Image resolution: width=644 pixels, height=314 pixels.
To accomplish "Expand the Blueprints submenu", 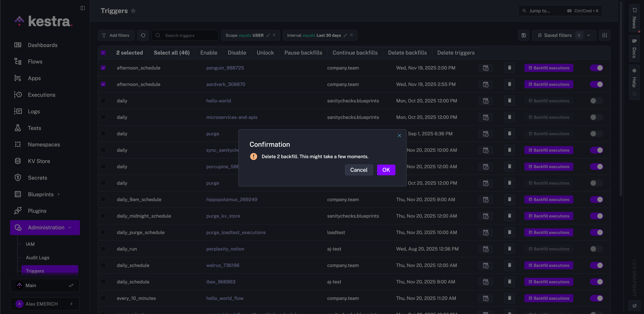I will pyautogui.click(x=58, y=194).
